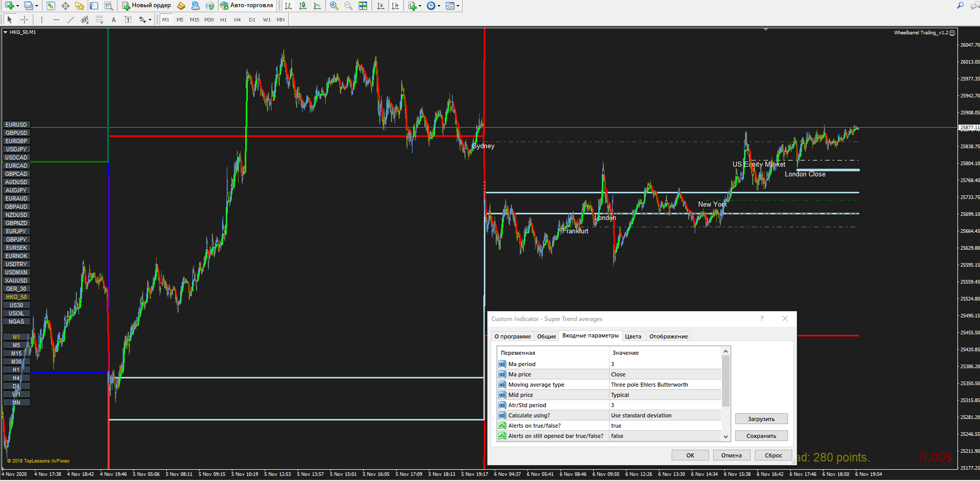This screenshot has height=481, width=980.
Task: Click the Отмена button
Action: (x=732, y=455)
